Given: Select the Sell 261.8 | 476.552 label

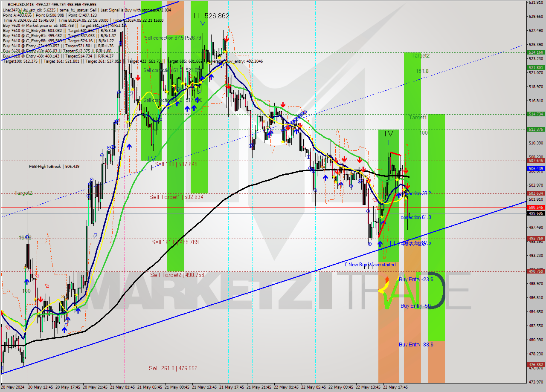Looking at the screenshot, I should (x=173, y=368).
